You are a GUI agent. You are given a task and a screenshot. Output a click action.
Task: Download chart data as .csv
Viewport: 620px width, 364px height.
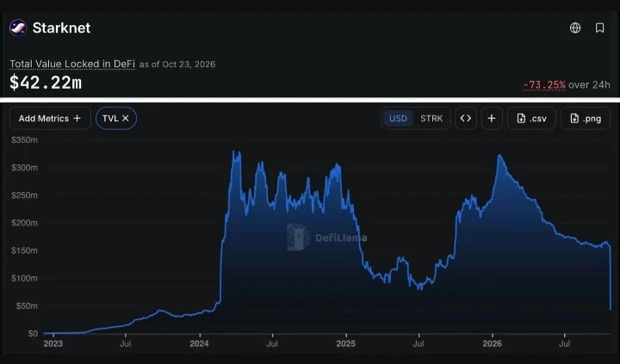(531, 118)
